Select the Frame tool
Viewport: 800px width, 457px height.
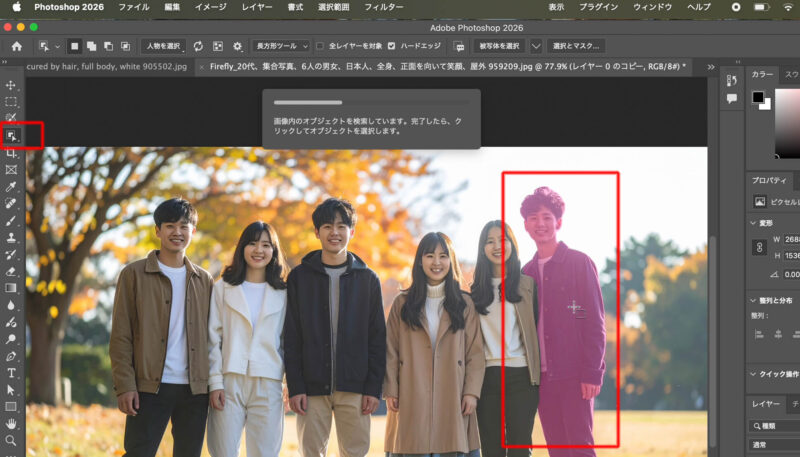(x=11, y=170)
